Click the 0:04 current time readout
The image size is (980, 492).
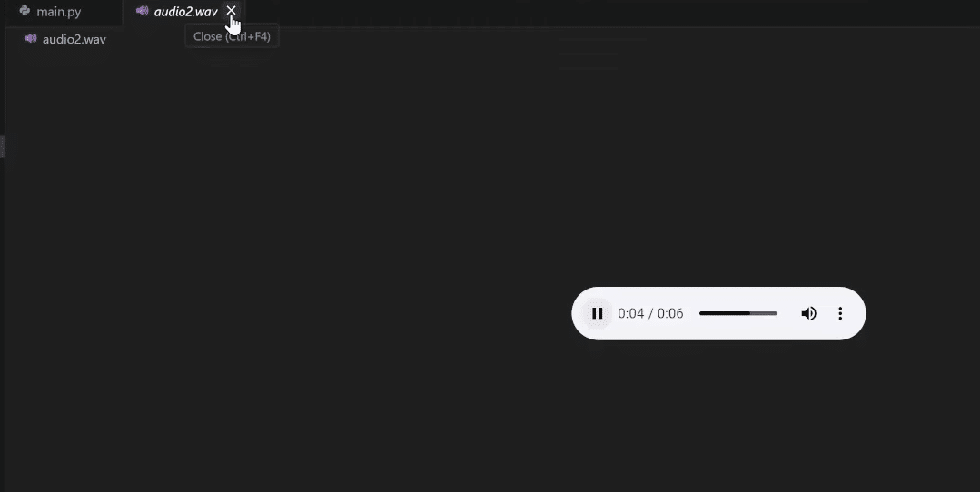point(630,313)
